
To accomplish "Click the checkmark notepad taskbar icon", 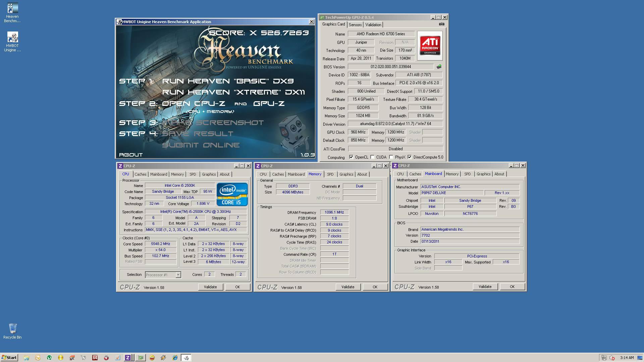I will click(x=118, y=358).
